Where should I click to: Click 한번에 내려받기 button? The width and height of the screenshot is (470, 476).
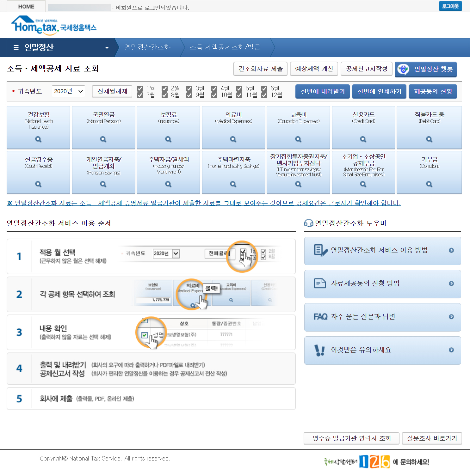point(323,91)
